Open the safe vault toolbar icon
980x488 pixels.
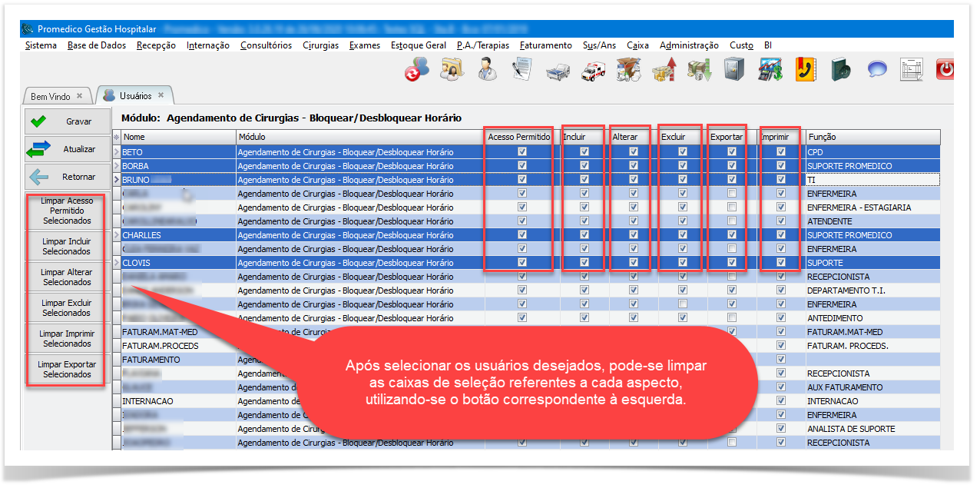(x=733, y=70)
